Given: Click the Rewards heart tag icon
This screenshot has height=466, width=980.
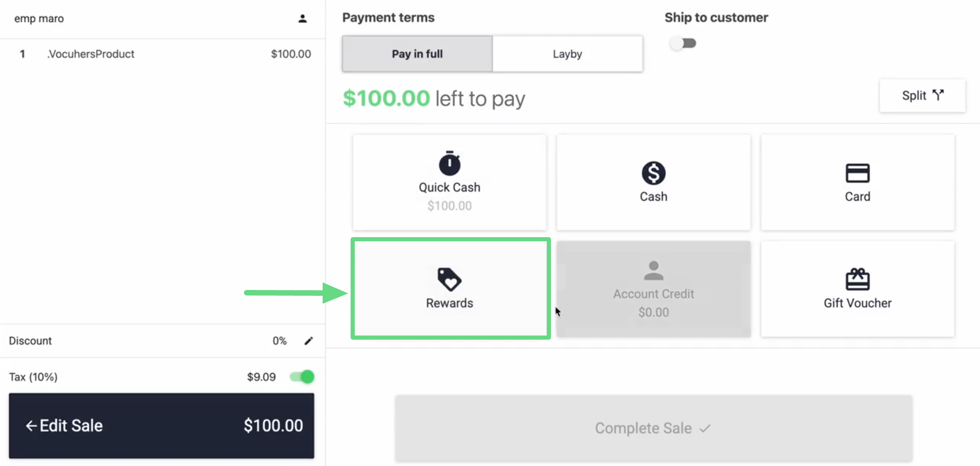Looking at the screenshot, I should [x=449, y=279].
